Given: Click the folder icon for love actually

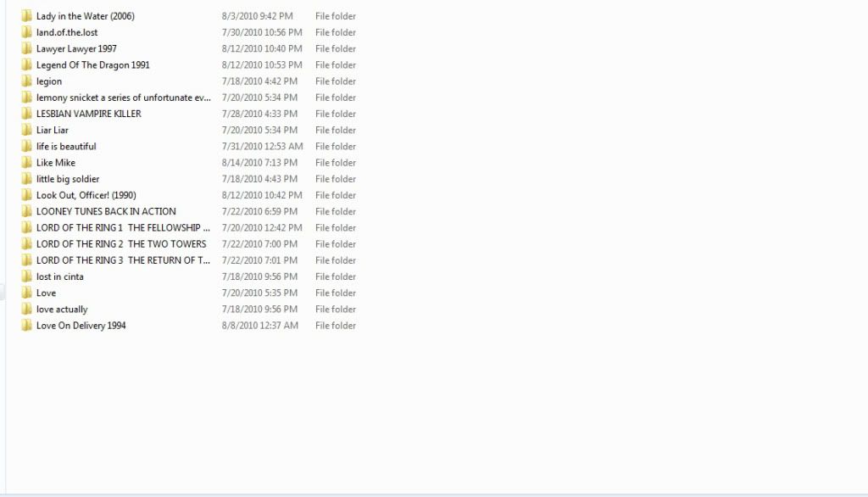Looking at the screenshot, I should [26, 310].
